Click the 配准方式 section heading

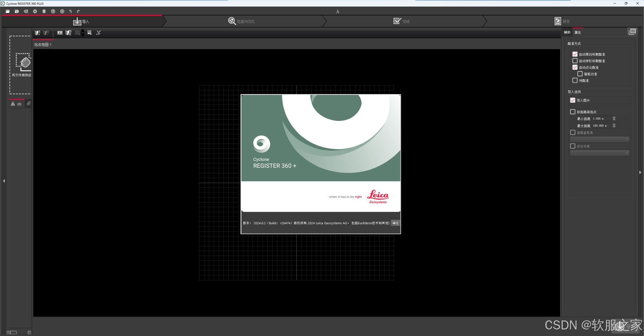click(574, 44)
